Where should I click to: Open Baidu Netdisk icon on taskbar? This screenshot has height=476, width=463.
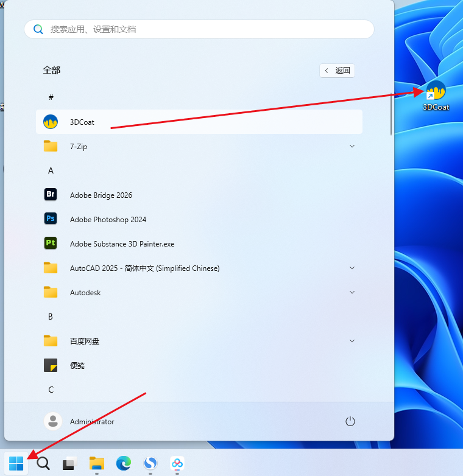click(x=177, y=463)
